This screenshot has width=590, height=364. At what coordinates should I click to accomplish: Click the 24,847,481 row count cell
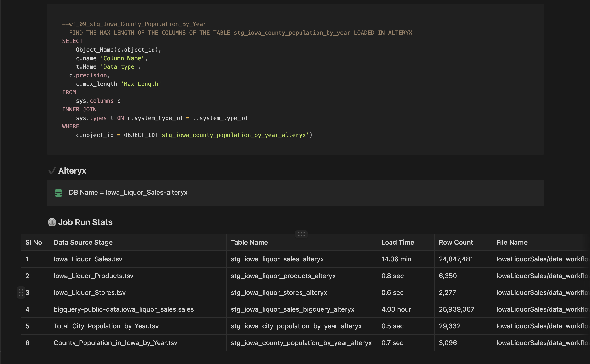[463, 259]
